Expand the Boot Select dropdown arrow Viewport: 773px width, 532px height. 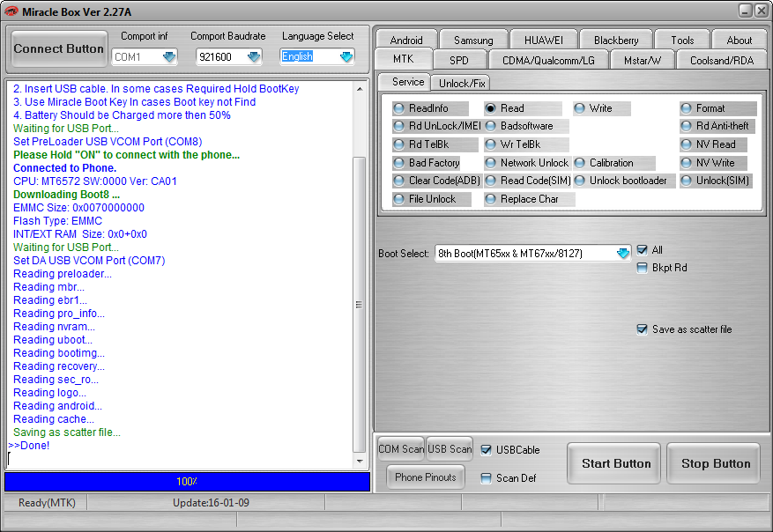(623, 253)
